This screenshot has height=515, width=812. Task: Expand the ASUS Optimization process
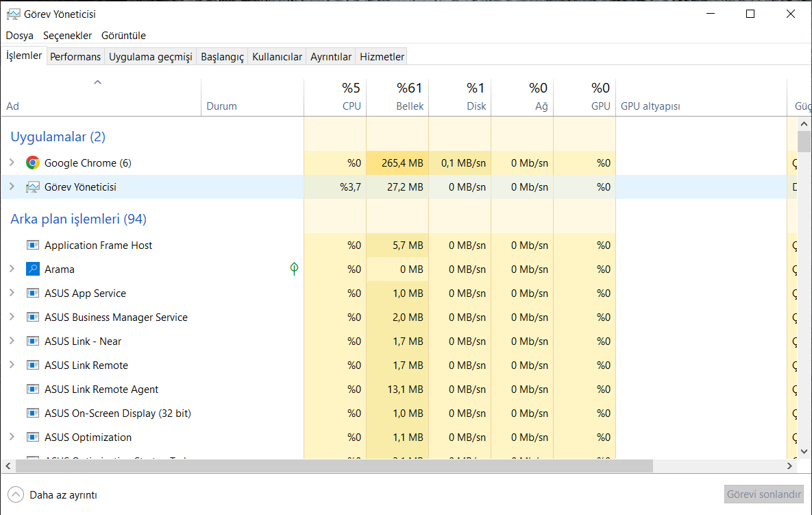click(x=12, y=438)
